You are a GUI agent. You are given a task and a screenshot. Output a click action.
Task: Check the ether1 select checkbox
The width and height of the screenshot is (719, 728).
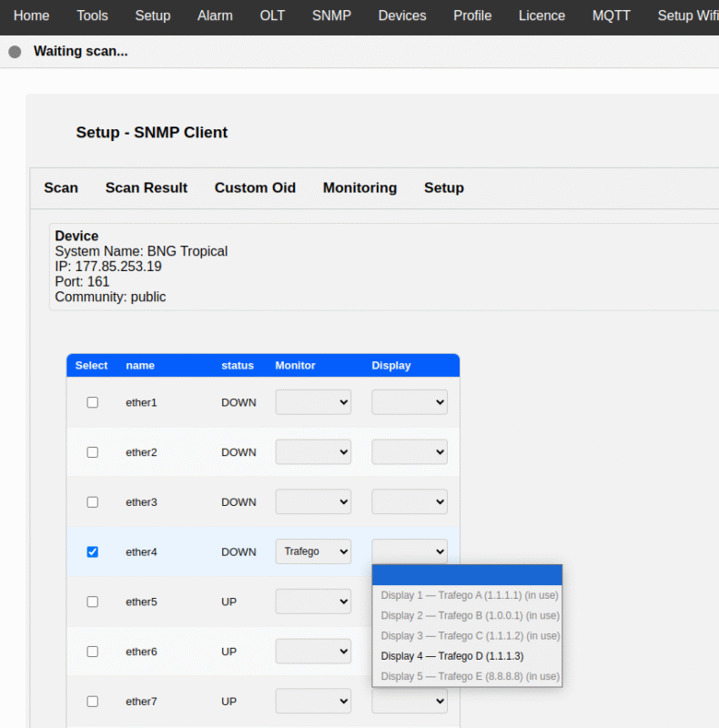pyautogui.click(x=92, y=402)
